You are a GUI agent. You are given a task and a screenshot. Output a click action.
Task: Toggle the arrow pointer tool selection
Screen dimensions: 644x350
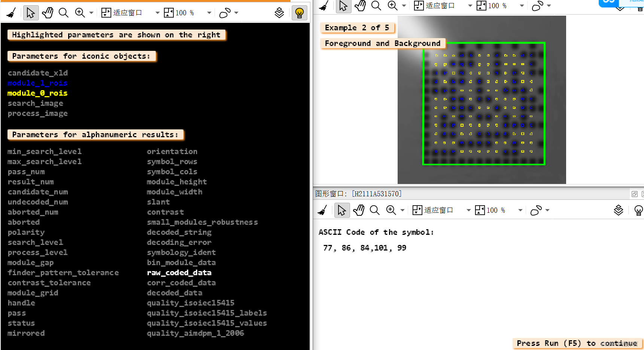point(31,12)
